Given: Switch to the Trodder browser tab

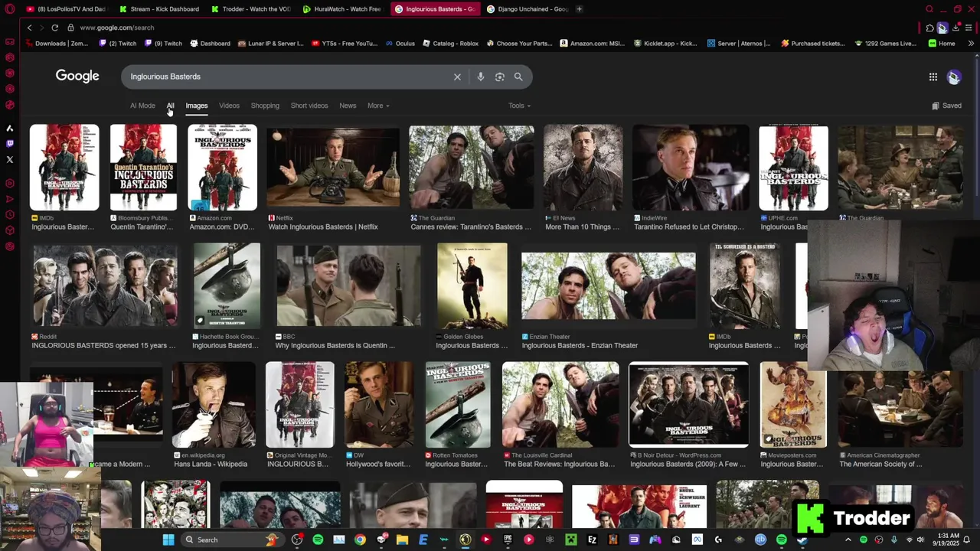Looking at the screenshot, I should point(250,9).
